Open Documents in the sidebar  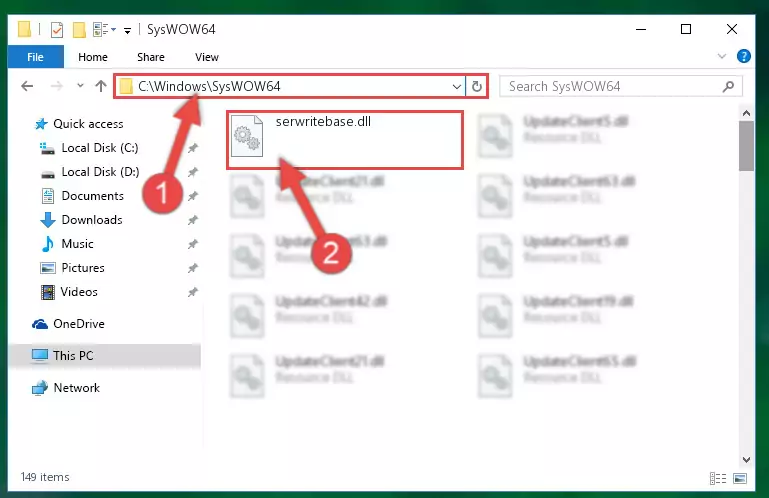click(93, 196)
